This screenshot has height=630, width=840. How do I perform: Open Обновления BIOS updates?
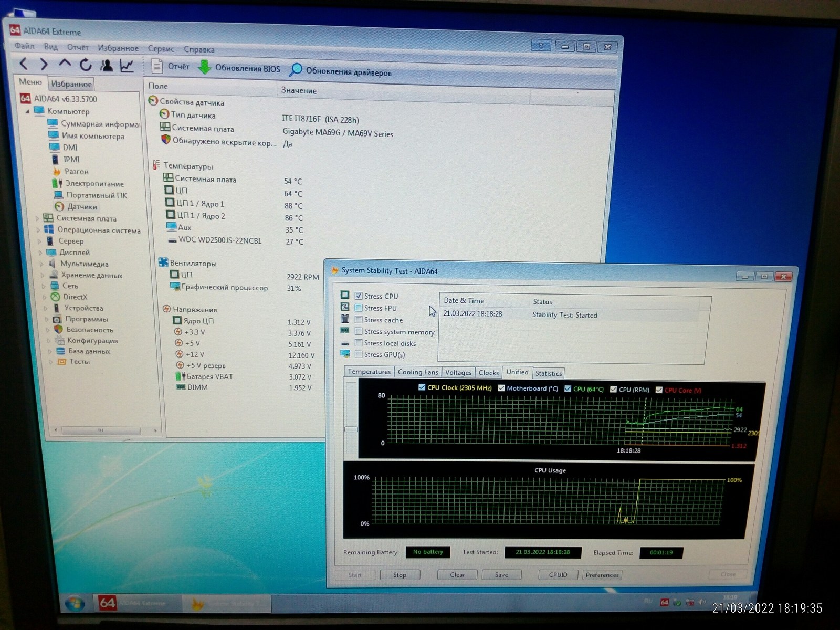tap(239, 68)
